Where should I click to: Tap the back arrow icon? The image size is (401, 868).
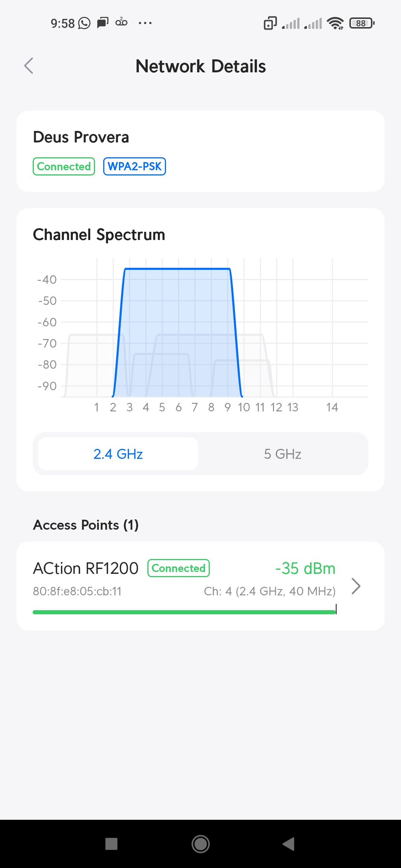(x=29, y=66)
